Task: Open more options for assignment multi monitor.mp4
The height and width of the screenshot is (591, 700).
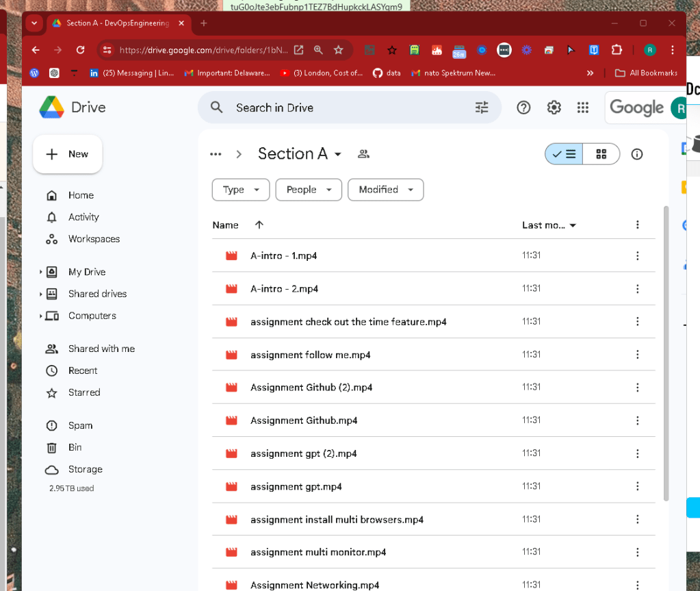Action: point(637,552)
